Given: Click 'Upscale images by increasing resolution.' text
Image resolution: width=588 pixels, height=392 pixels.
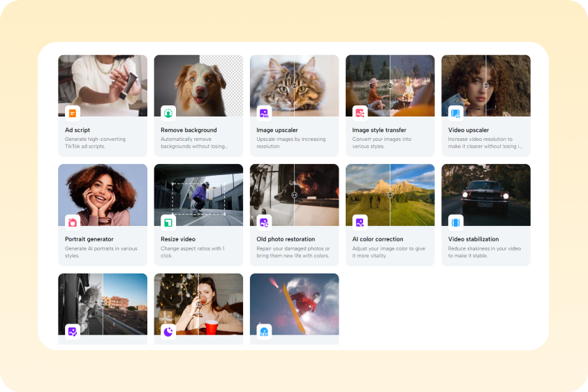Looking at the screenshot, I should [x=291, y=143].
